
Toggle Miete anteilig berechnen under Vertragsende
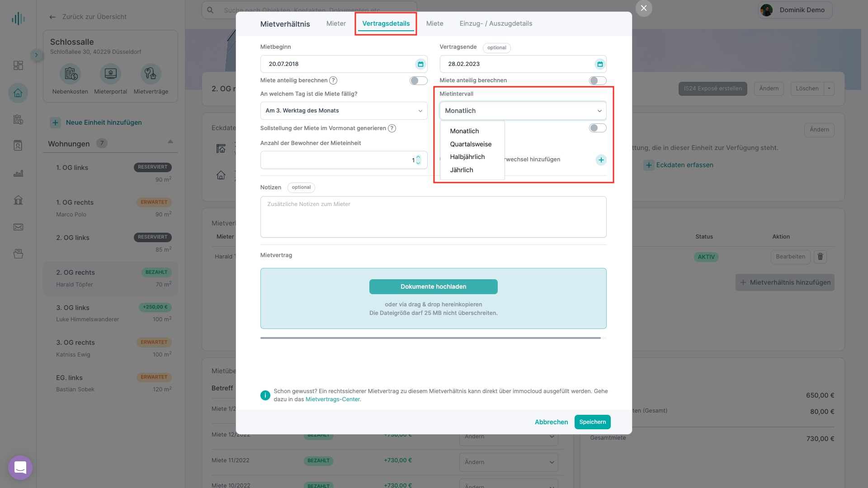click(598, 80)
